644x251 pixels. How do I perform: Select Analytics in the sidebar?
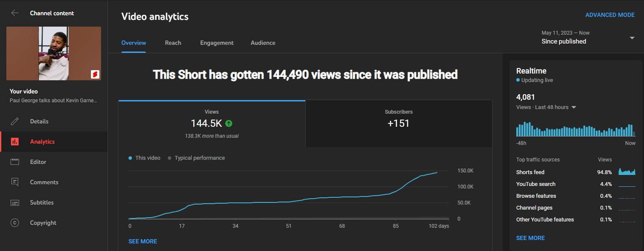click(54, 142)
